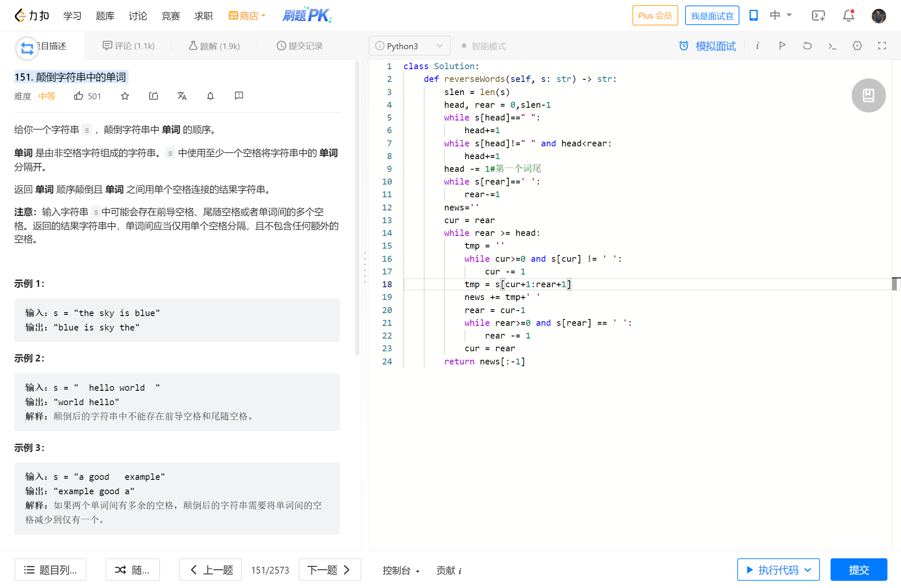Click the round notes floating button
Viewport: 901px width, 588px height.
[868, 95]
